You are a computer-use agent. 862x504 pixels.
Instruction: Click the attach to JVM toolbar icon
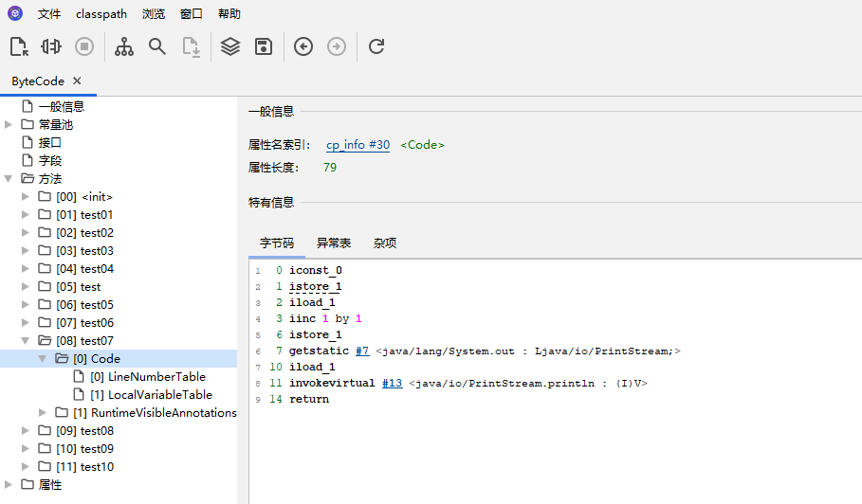pyautogui.click(x=51, y=46)
